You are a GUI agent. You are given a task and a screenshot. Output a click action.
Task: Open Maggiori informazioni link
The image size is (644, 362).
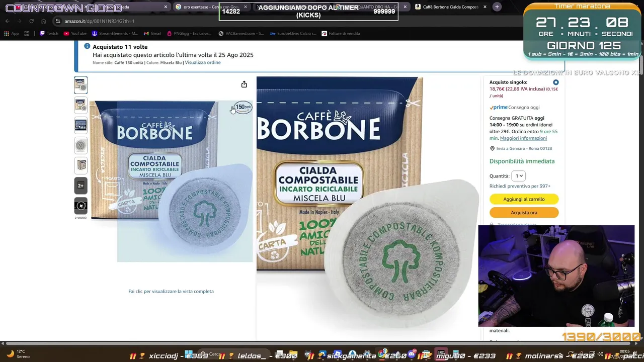click(x=523, y=138)
